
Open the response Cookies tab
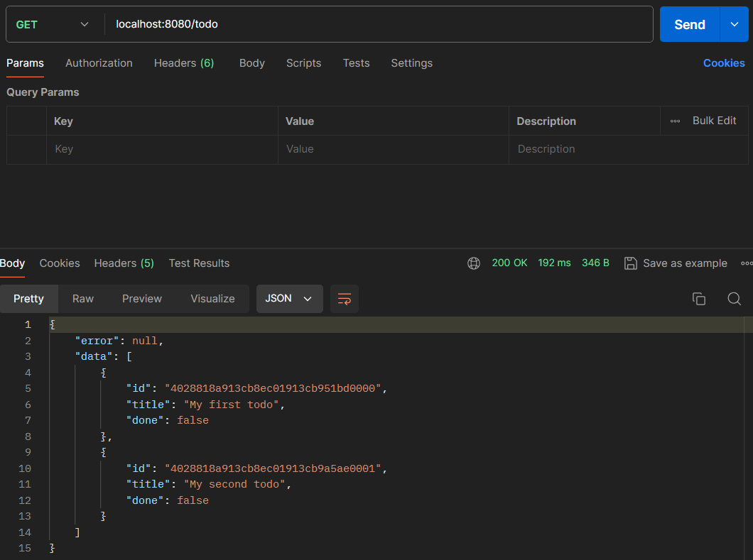coord(60,263)
